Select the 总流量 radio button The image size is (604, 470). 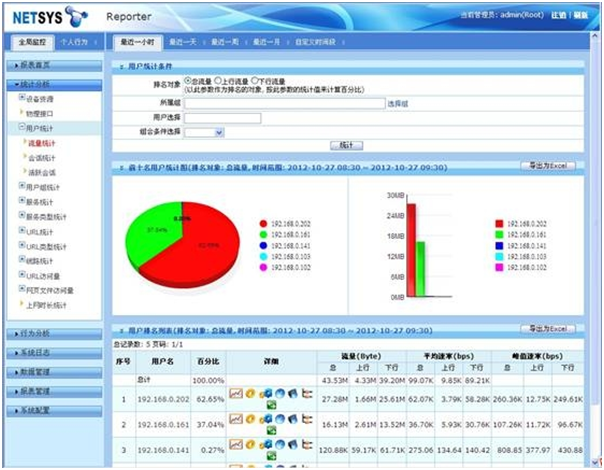[188, 80]
